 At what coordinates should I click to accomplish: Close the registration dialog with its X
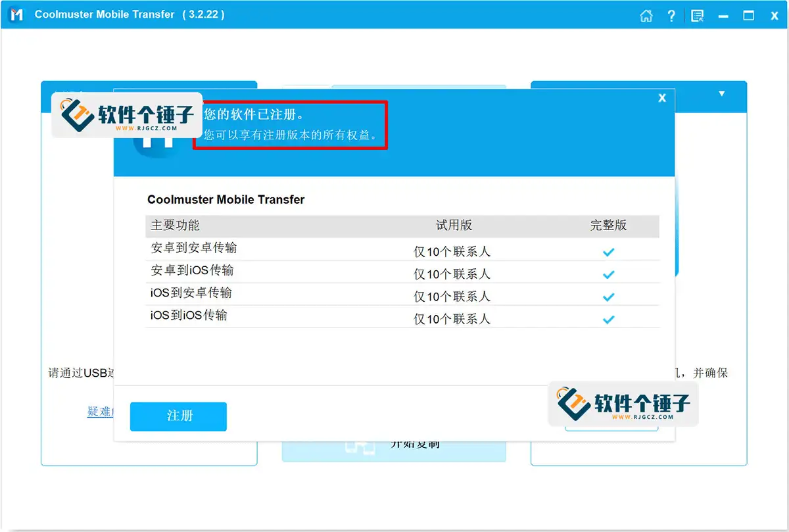[662, 98]
